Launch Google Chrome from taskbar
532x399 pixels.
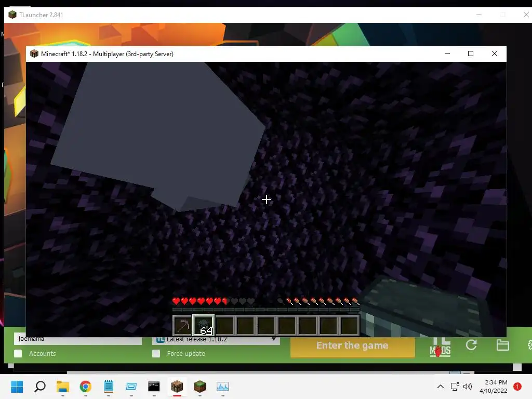pos(86,387)
